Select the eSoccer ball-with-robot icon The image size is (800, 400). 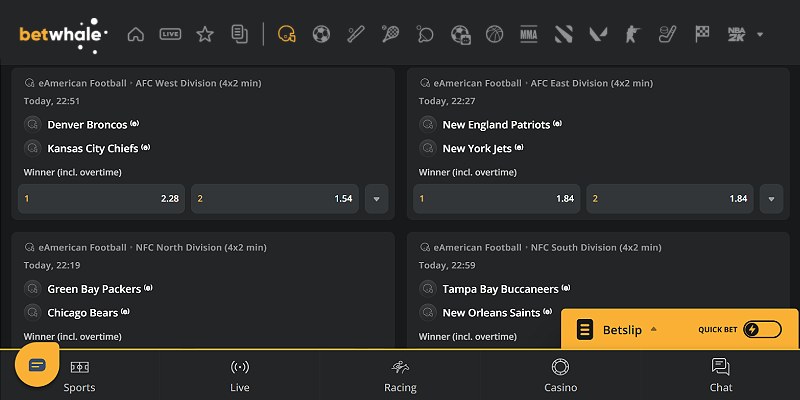pyautogui.click(x=460, y=35)
